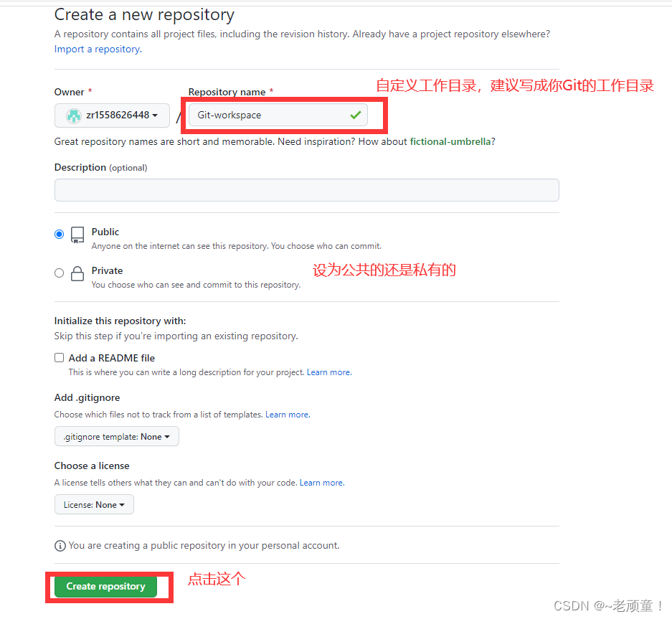Image resolution: width=672 pixels, height=619 pixels.
Task: Click the Create repository button
Action: 106,587
